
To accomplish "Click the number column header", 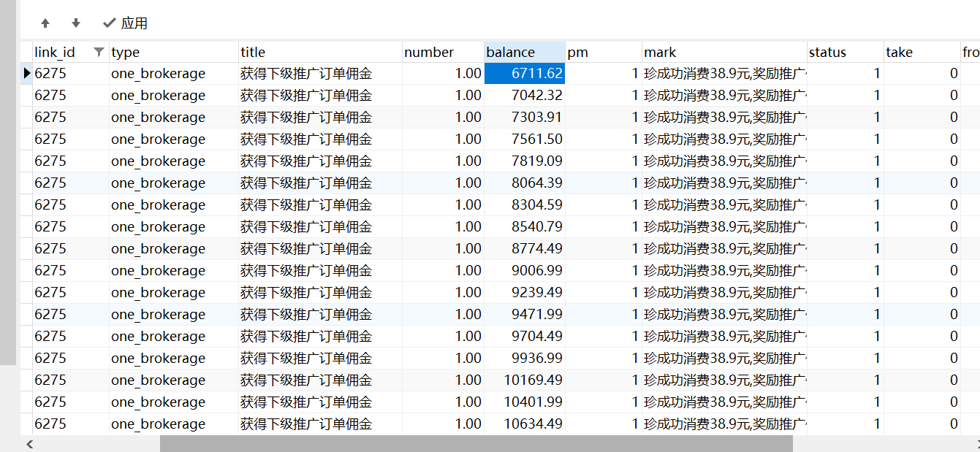I will point(429,52).
